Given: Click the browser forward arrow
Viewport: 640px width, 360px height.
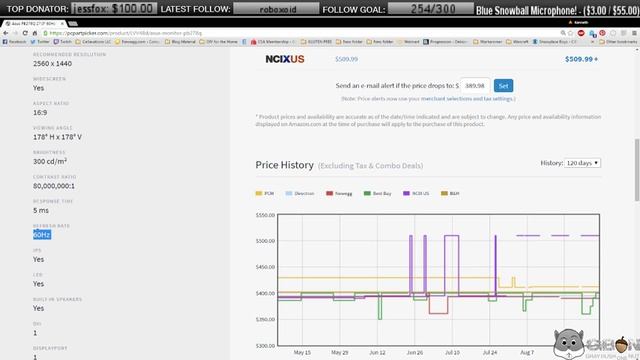Looking at the screenshot, I should pyautogui.click(x=15, y=33).
